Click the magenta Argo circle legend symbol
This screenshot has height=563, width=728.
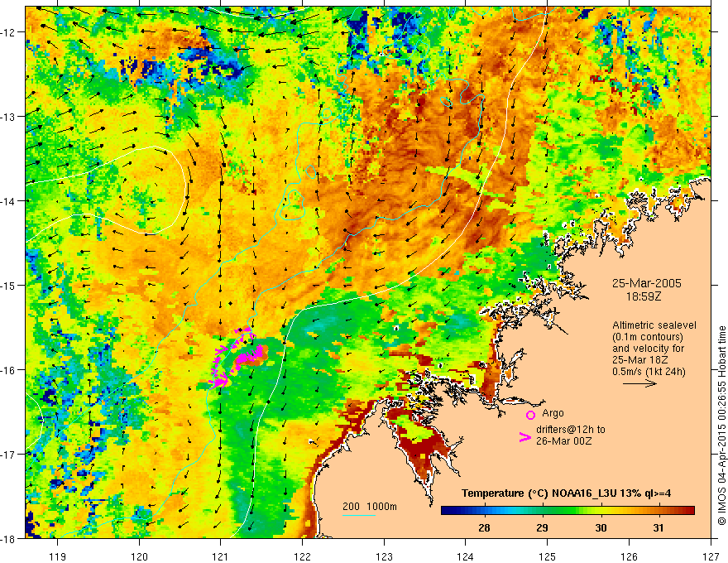click(530, 415)
